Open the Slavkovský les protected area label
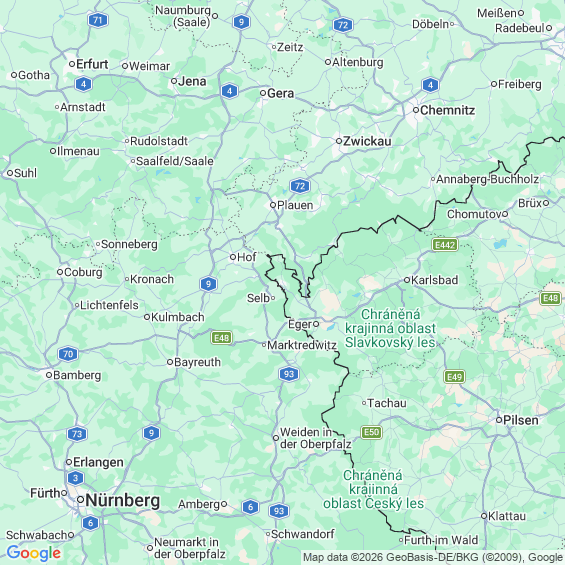The height and width of the screenshot is (565, 565). coord(390,328)
